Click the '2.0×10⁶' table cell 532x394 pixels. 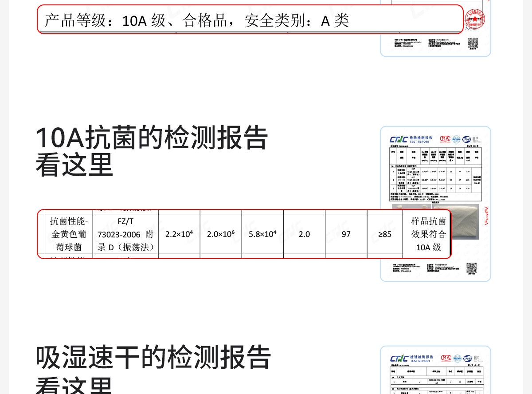click(x=221, y=234)
